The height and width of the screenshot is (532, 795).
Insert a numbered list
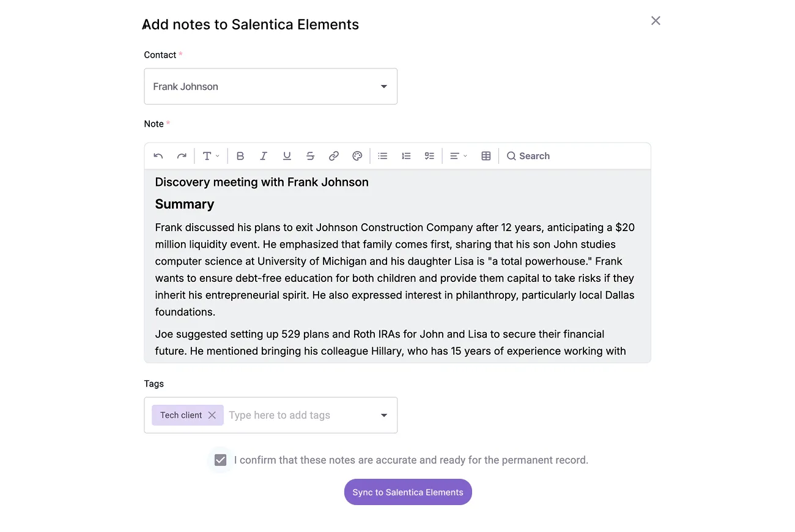(x=406, y=156)
